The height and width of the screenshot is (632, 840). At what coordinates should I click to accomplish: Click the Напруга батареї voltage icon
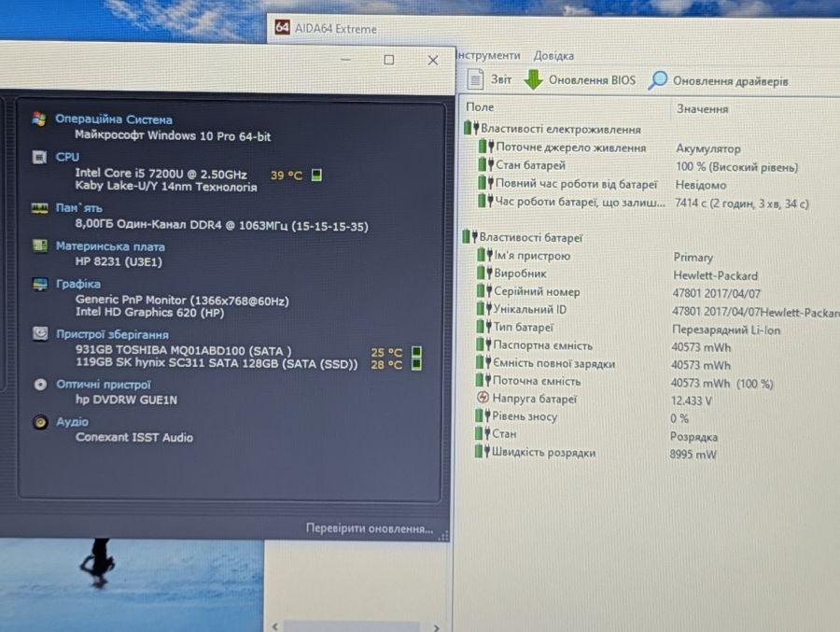coord(483,398)
